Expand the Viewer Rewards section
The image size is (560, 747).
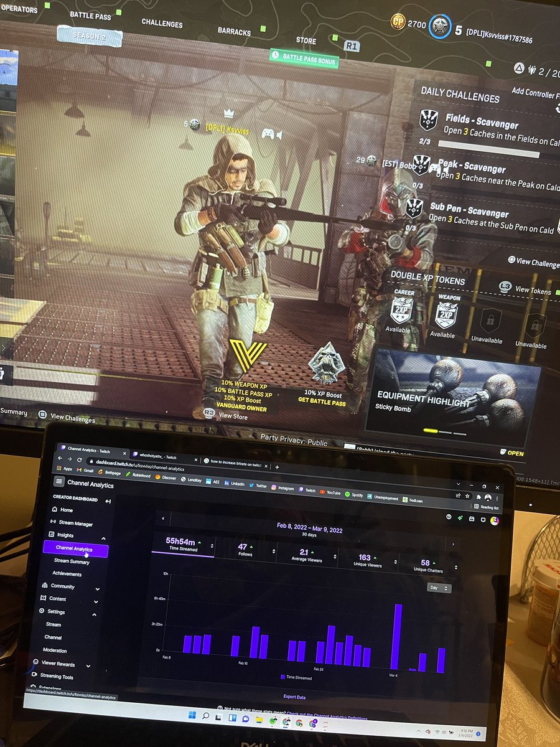89,666
